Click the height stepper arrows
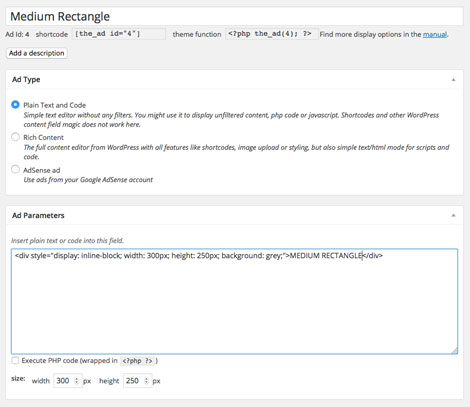 (146, 381)
